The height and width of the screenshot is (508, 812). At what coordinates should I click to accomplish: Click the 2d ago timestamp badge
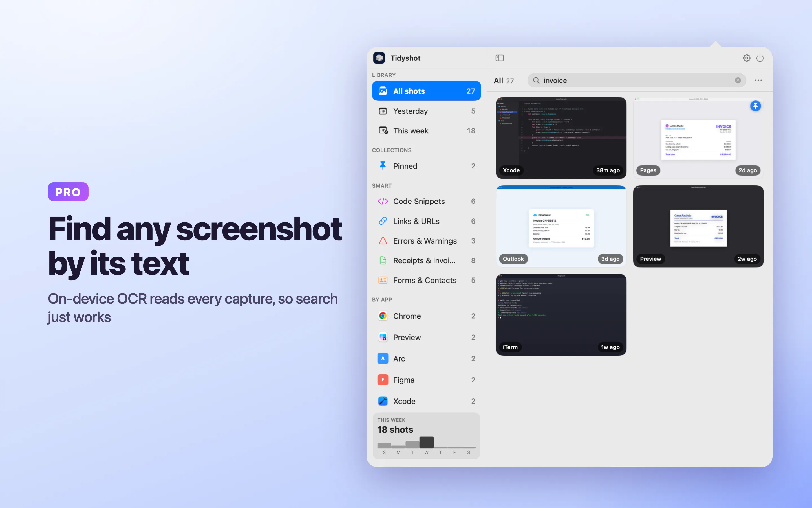coord(748,170)
